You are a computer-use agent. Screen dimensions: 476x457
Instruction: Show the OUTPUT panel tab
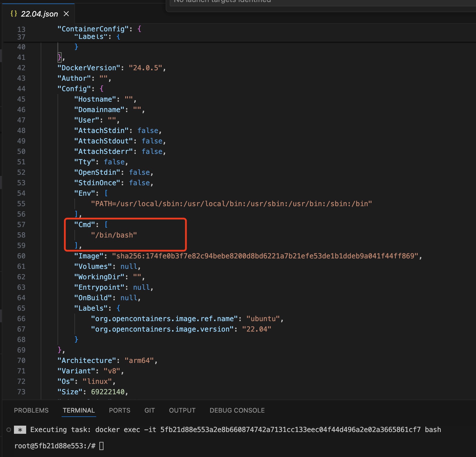pyautogui.click(x=182, y=410)
